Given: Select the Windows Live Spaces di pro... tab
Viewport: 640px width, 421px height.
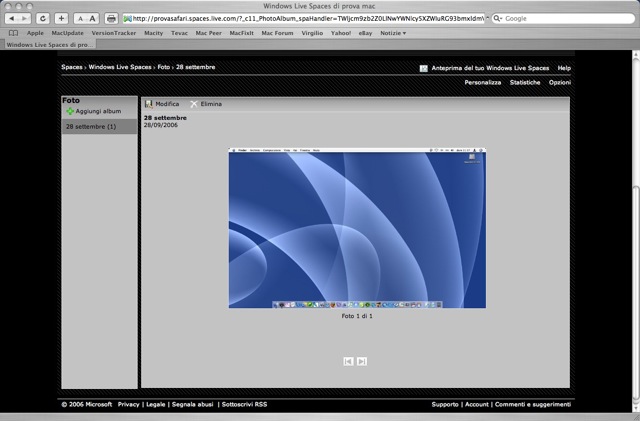Looking at the screenshot, I should tap(49, 45).
